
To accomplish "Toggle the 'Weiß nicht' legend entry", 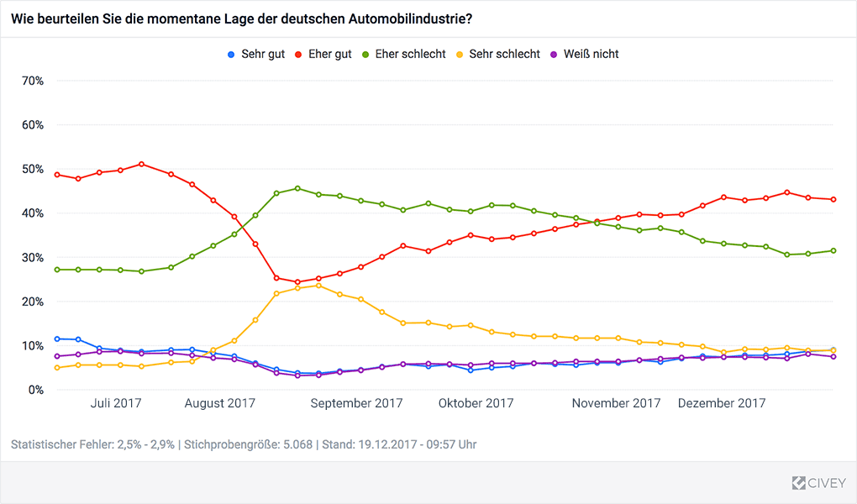I will [x=591, y=54].
